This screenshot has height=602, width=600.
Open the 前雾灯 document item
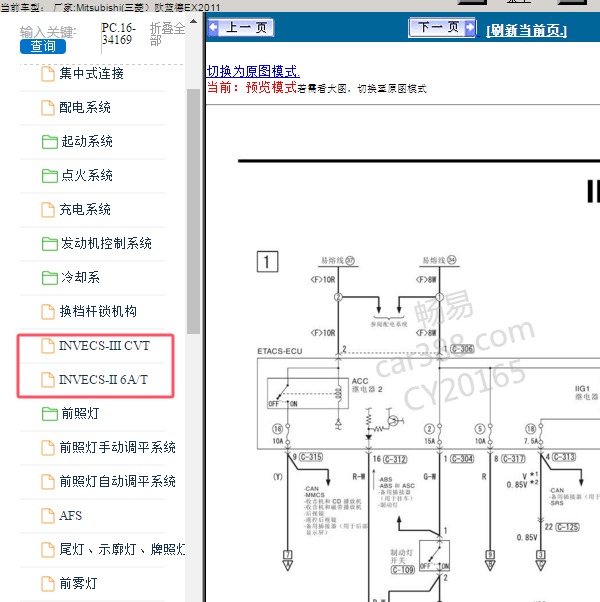coord(78,584)
